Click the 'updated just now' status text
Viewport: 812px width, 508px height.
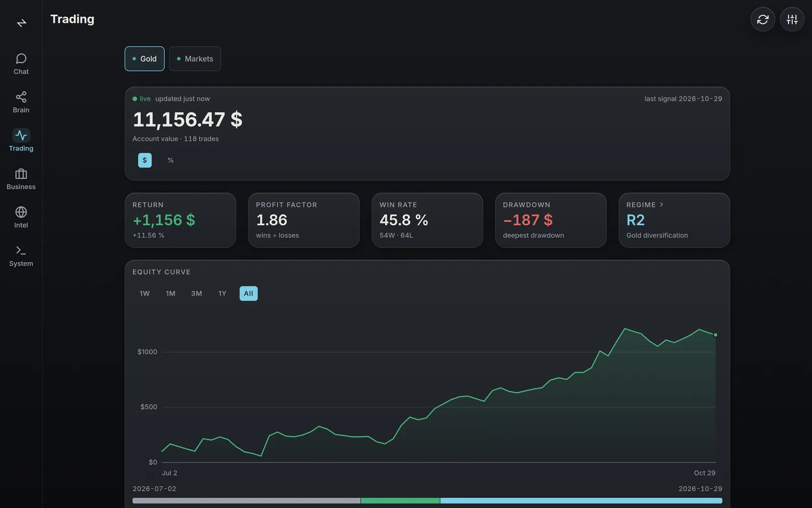click(x=182, y=99)
